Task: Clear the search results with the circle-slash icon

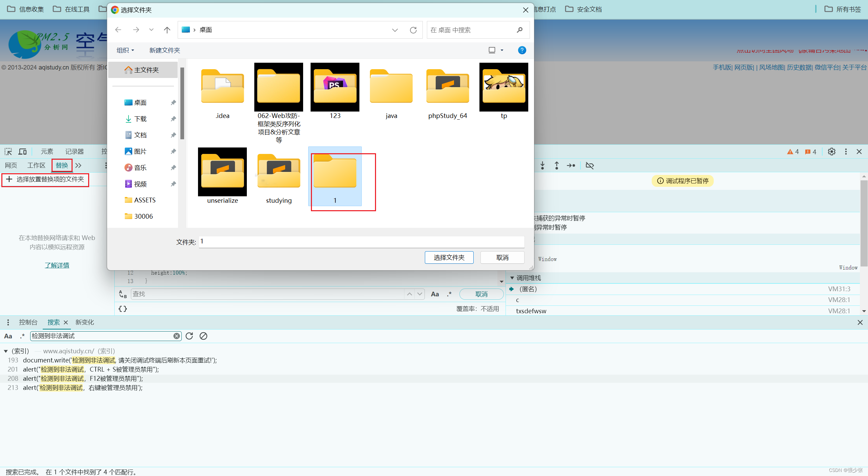Action: [203, 336]
